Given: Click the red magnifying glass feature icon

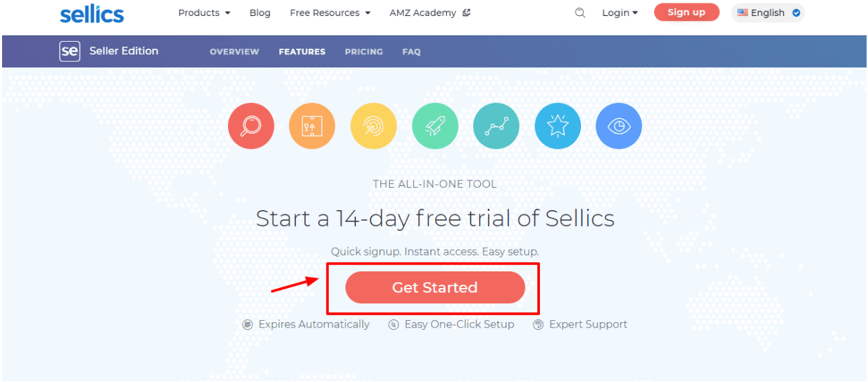Looking at the screenshot, I should click(251, 126).
